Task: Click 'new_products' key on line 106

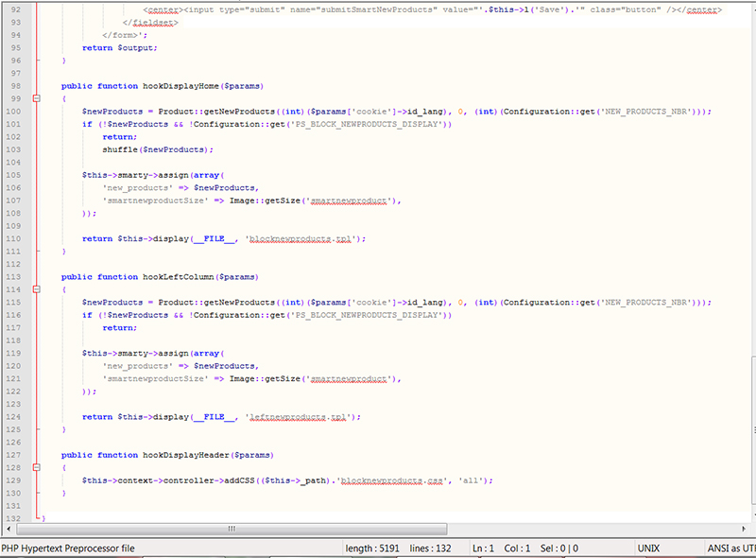Action: [x=137, y=188]
